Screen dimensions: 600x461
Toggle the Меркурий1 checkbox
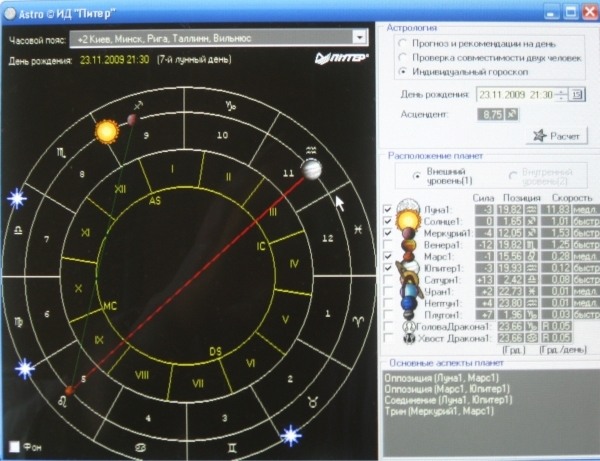(x=387, y=233)
